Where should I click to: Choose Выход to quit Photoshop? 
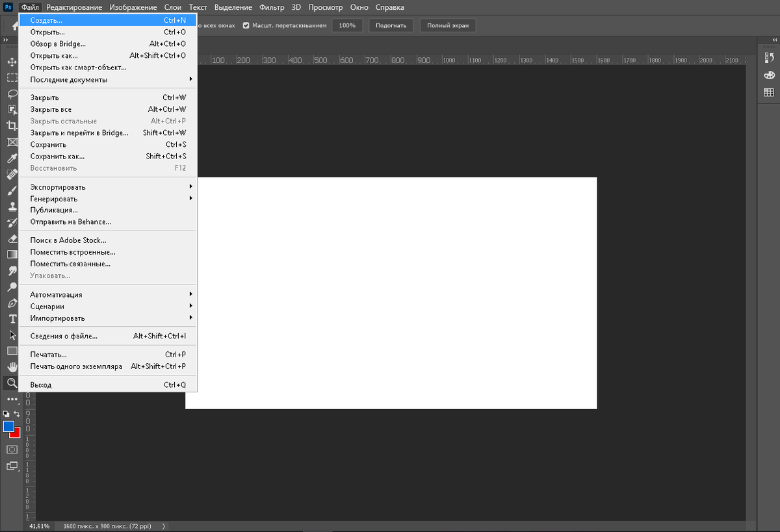coord(107,385)
